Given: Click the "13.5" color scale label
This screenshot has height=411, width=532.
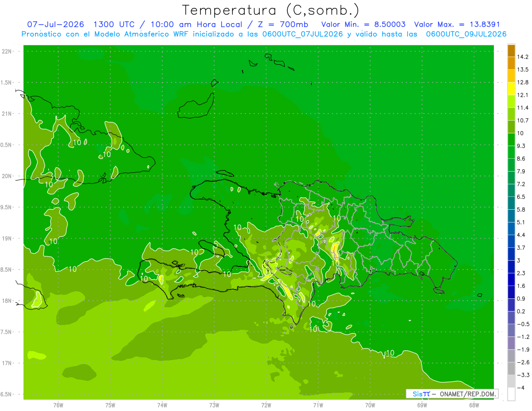Looking at the screenshot, I should [x=523, y=70].
